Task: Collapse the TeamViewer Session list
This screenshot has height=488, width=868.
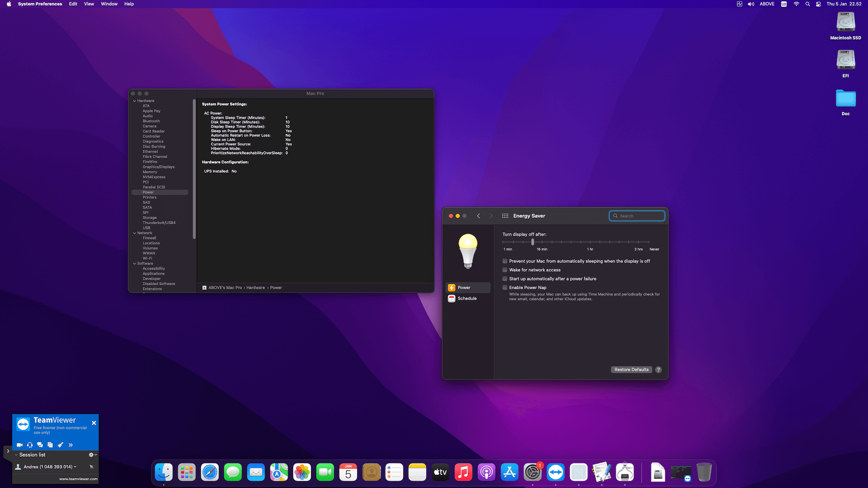Action: (16, 455)
